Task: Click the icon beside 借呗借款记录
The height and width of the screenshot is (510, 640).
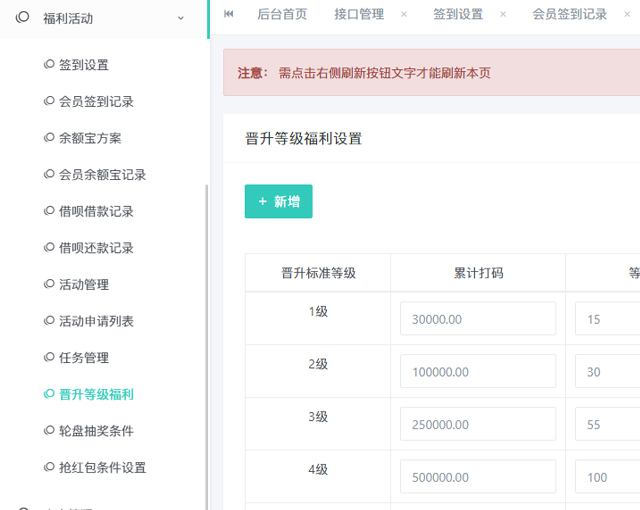Action: (x=49, y=211)
